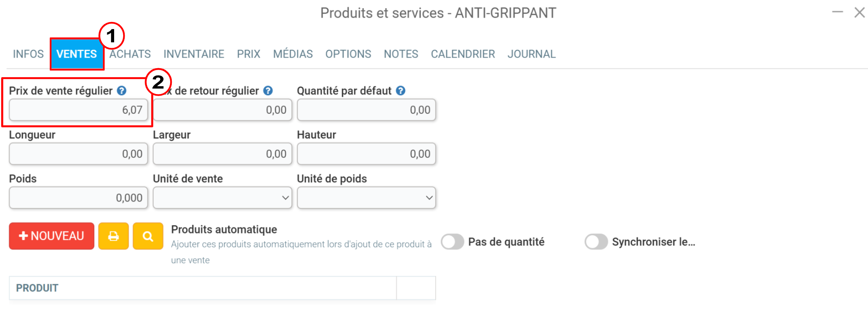Click the PRODUIT column header
Screen dimensions: 868x310
tap(37, 288)
